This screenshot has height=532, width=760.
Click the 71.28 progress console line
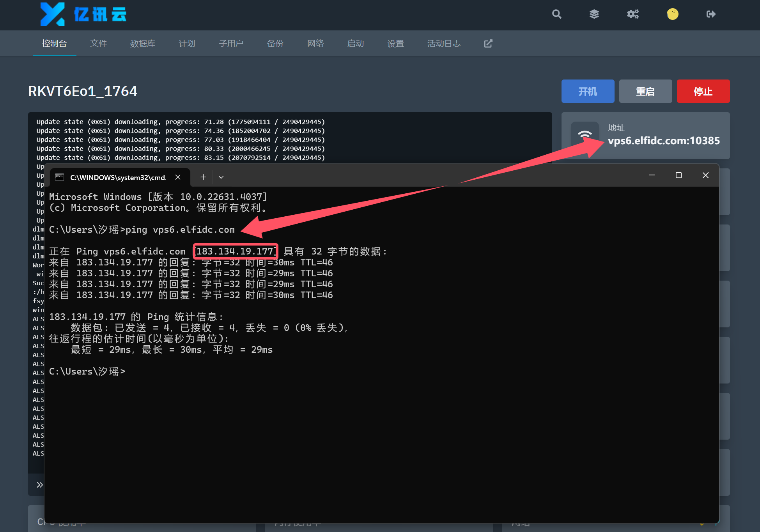[181, 122]
